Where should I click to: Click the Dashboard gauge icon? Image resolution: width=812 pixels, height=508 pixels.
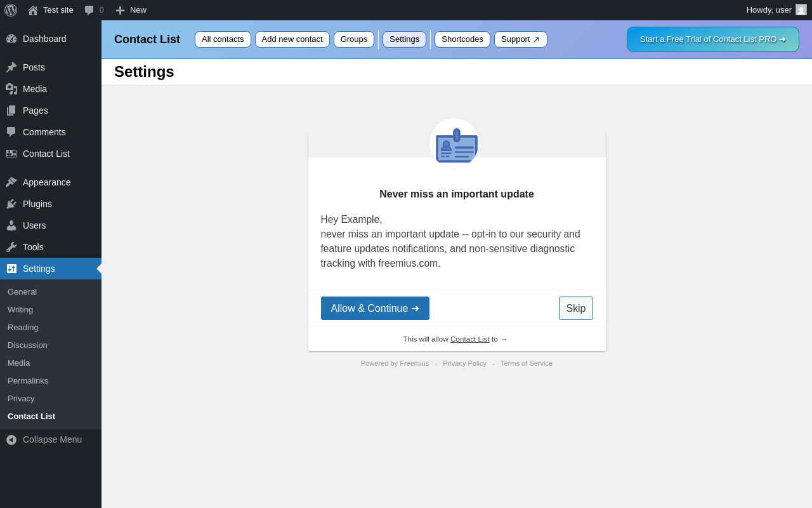click(11, 39)
